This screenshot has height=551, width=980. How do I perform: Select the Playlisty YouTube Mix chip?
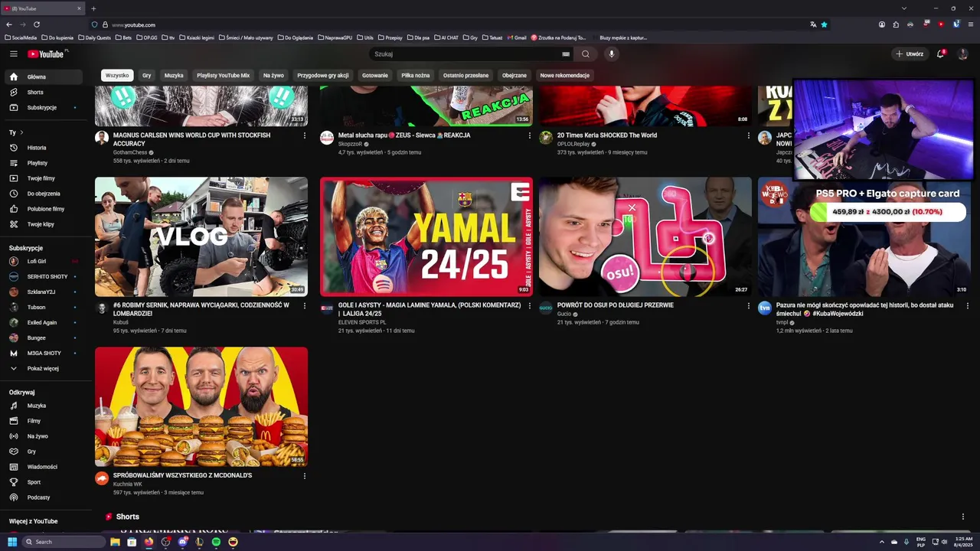[x=223, y=76]
